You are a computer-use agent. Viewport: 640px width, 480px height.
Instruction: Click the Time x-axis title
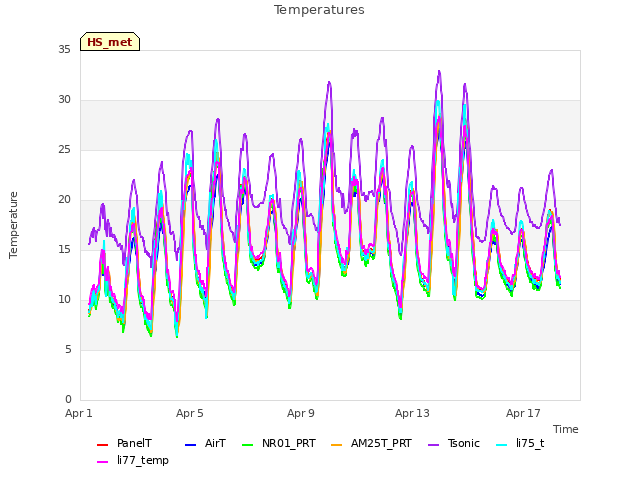pyautogui.click(x=566, y=429)
